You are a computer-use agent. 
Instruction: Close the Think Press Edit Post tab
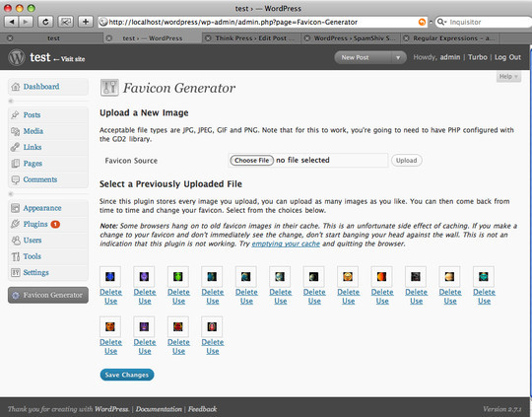(x=208, y=38)
